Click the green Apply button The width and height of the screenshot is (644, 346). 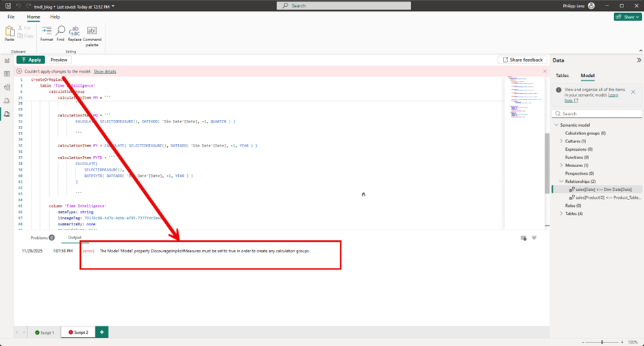point(31,60)
